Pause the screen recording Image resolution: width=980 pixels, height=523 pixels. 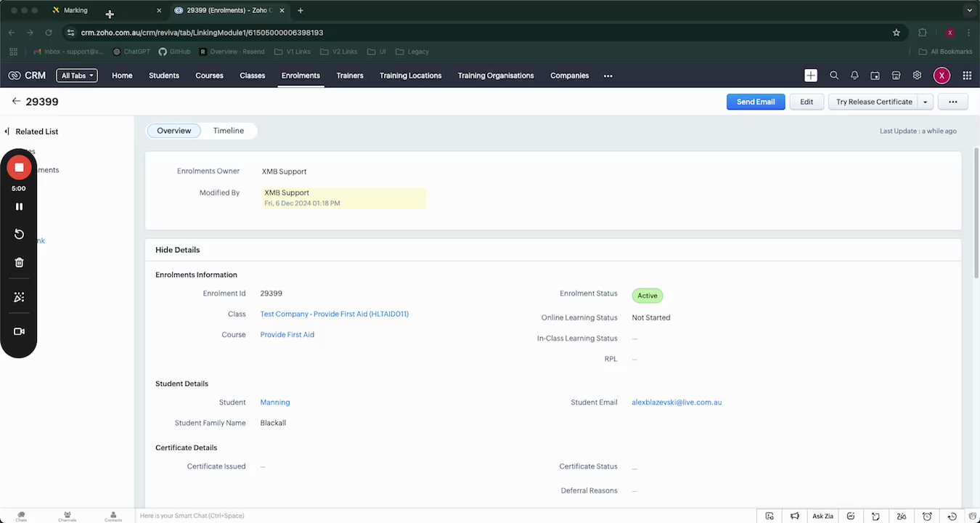point(19,207)
